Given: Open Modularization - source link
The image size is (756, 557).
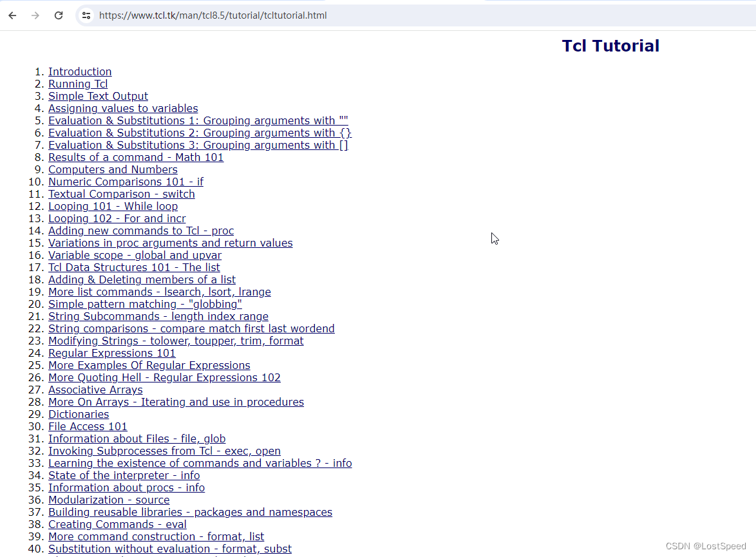Looking at the screenshot, I should click(x=109, y=500).
